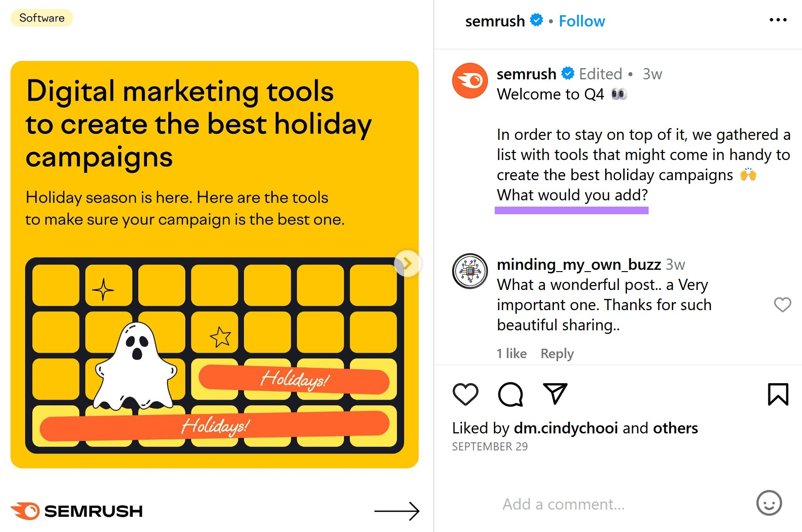Heart the comment using the small heart
Image resolution: width=802 pixels, height=532 pixels.
pyautogui.click(x=783, y=305)
